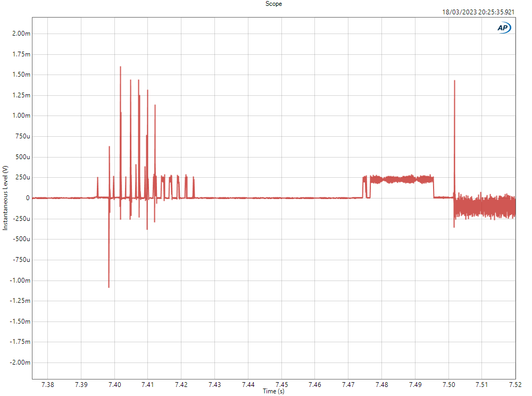
Task: Click the 0 label on the vertical axis
Action: coord(28,198)
